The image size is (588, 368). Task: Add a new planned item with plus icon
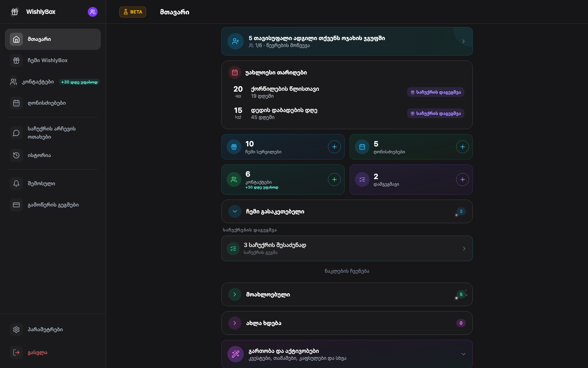tap(462, 180)
